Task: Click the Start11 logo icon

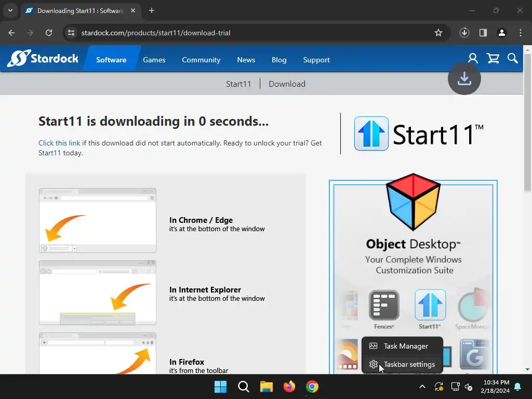Action: (x=371, y=134)
